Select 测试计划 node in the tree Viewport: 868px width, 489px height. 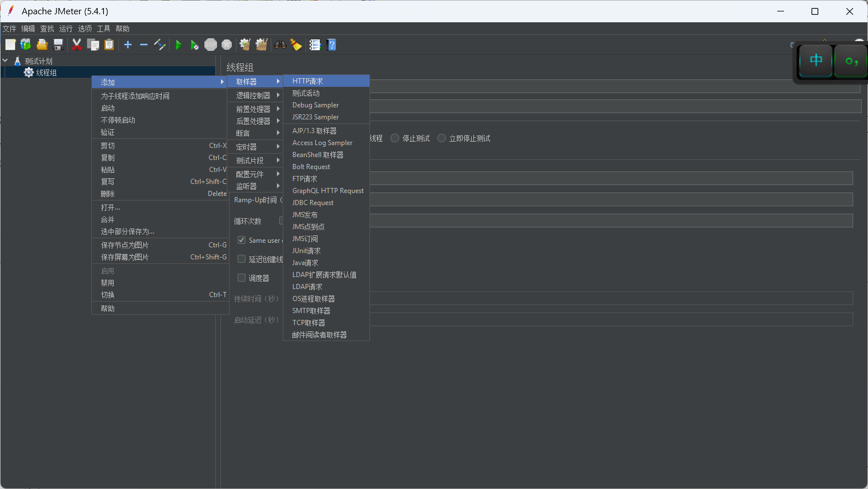[38, 61]
